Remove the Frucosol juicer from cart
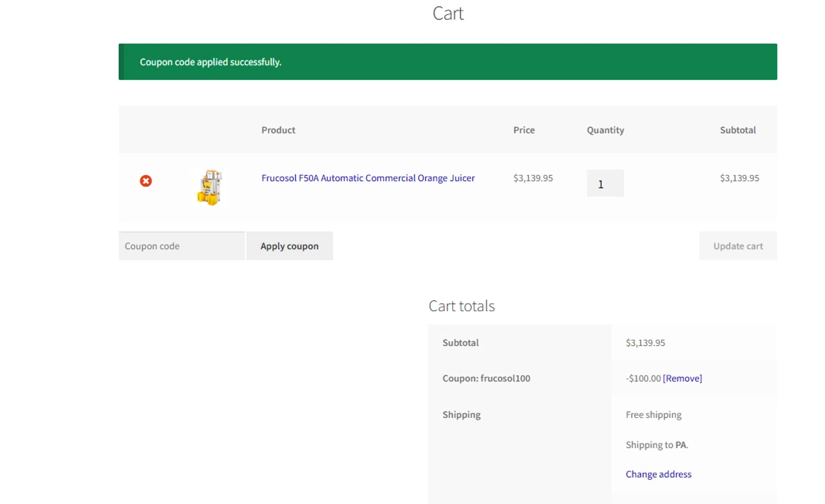 (146, 181)
